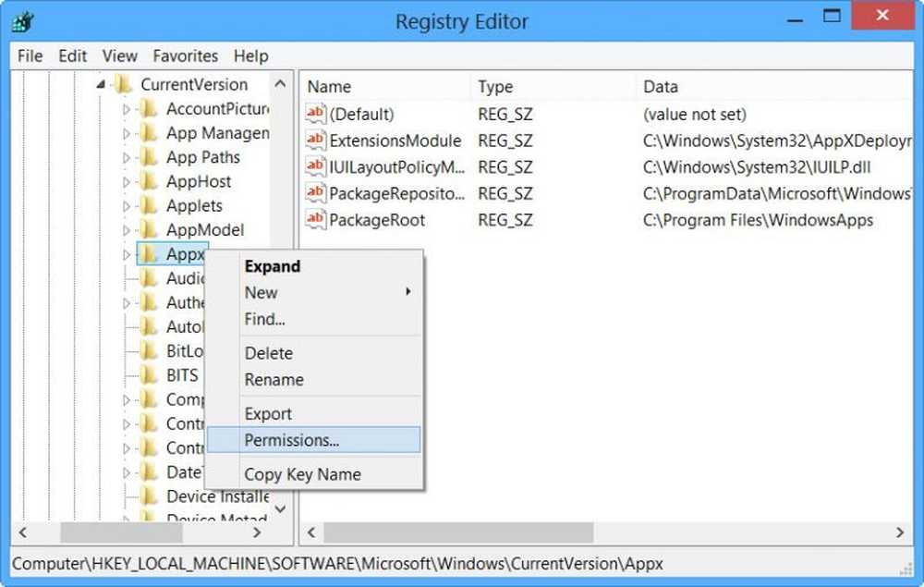
Task: Select the AppModel key label
Action: pyautogui.click(x=205, y=230)
